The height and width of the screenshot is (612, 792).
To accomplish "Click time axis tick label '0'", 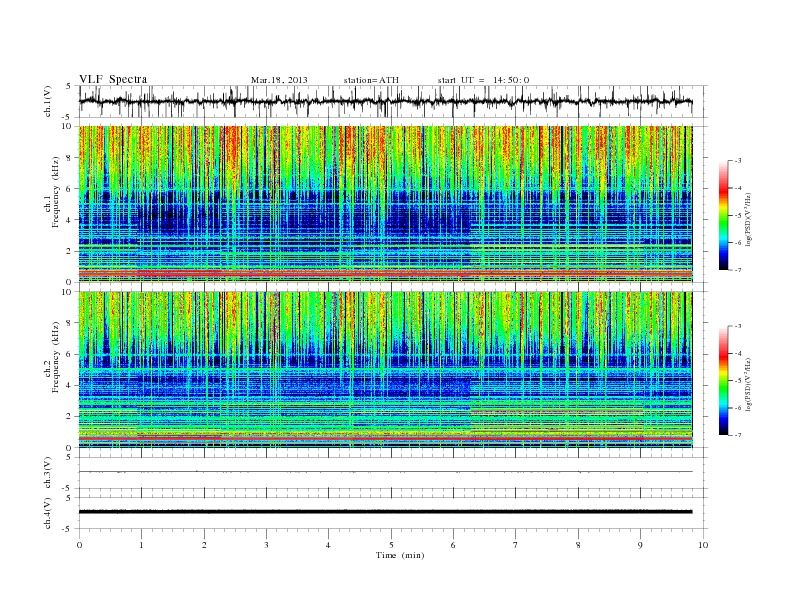I will click(x=79, y=545).
